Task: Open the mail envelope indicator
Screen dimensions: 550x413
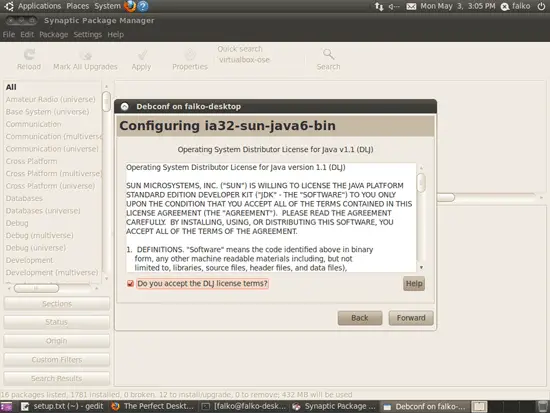Action: [411, 6]
